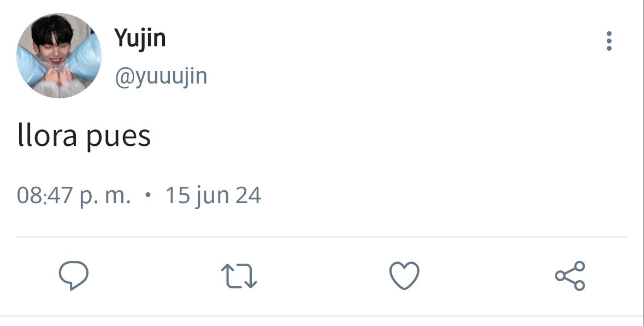Open the tweet detail via posting time
The height and width of the screenshot is (326, 644).
pos(74,195)
